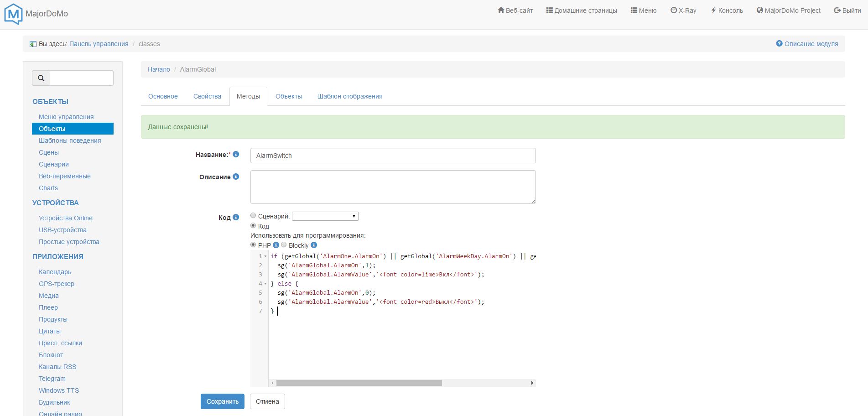Switch to the Свойства tab
The image size is (868, 416).
(207, 96)
